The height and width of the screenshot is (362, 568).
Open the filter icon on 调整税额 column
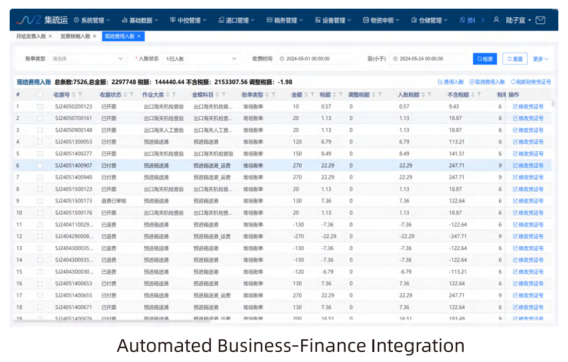tap(380, 95)
